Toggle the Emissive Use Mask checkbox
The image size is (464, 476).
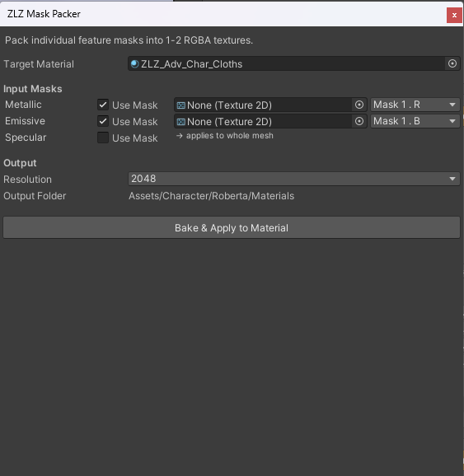pyautogui.click(x=103, y=121)
